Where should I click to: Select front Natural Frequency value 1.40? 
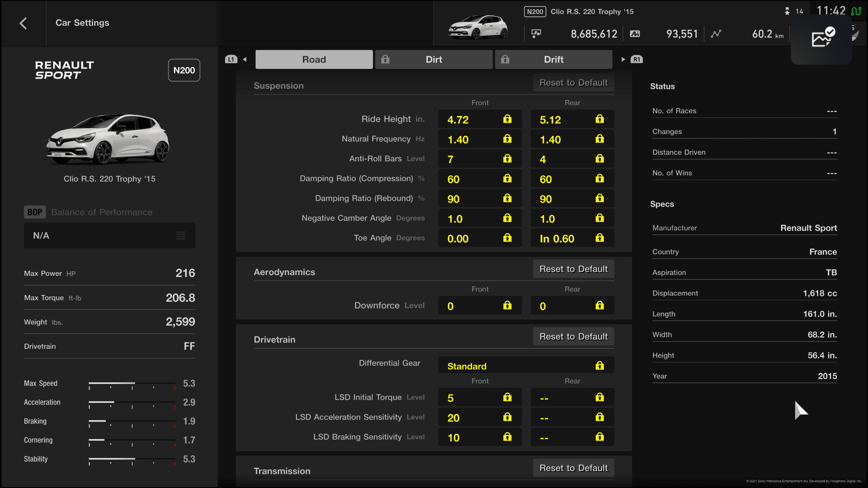click(x=480, y=139)
